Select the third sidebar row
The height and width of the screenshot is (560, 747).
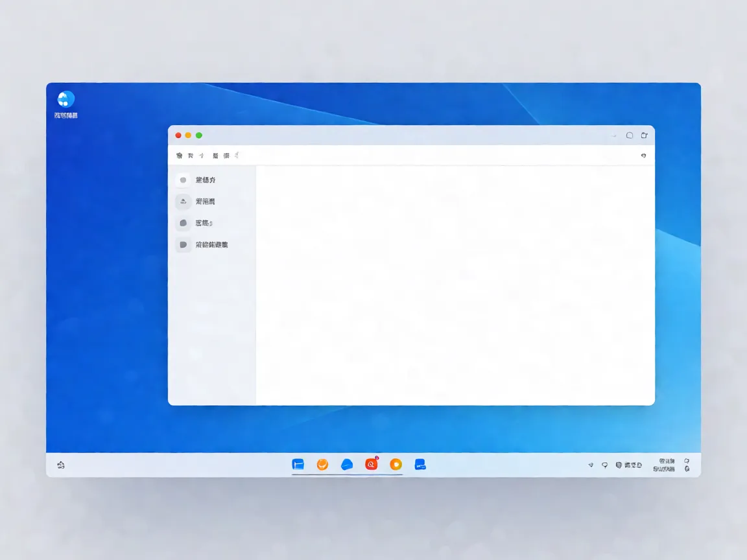(x=212, y=223)
